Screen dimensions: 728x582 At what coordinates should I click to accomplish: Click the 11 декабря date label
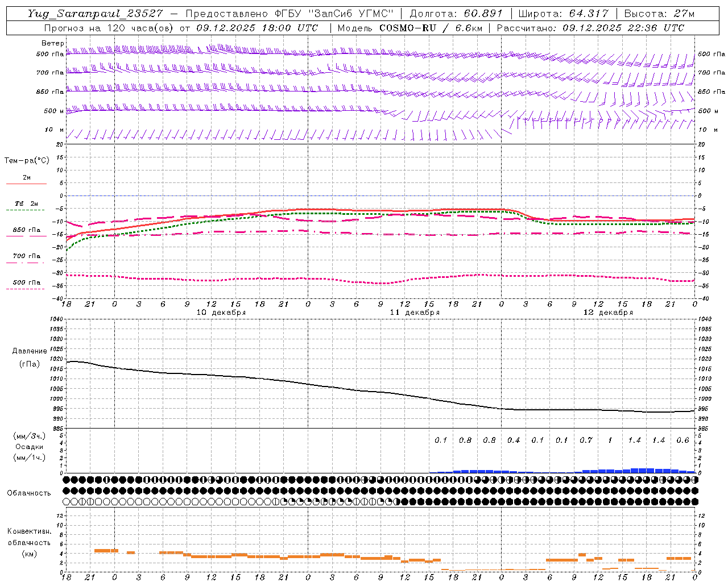415,313
